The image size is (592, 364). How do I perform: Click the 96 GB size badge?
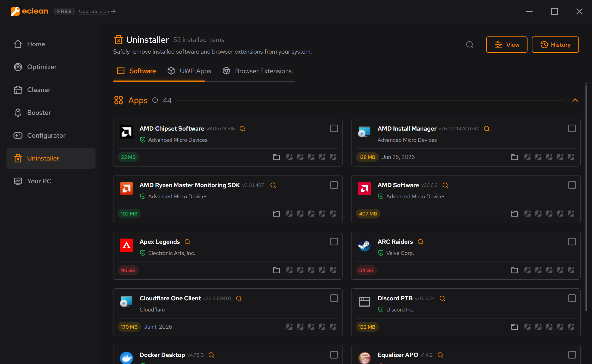[x=128, y=270]
